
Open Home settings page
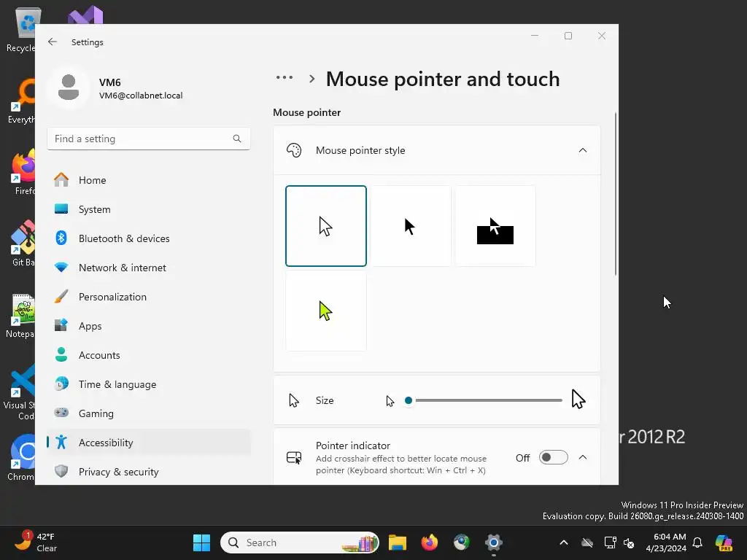point(149,180)
